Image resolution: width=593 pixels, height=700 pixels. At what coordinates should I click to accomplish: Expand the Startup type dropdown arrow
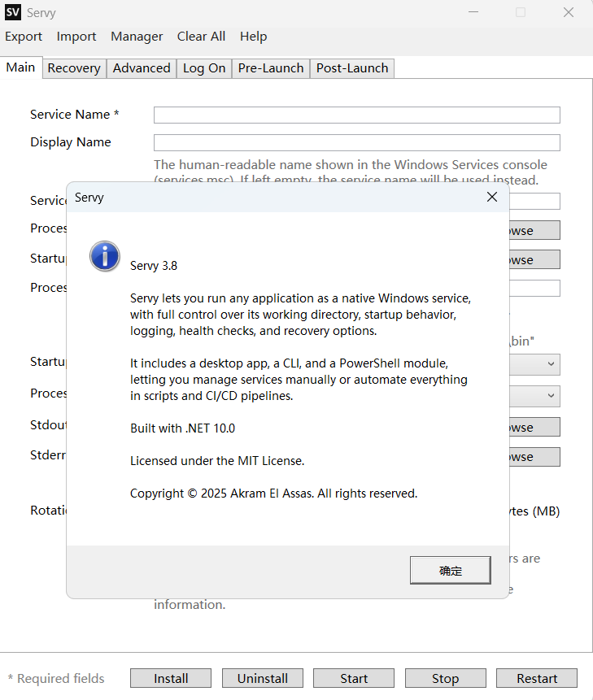pyautogui.click(x=551, y=364)
